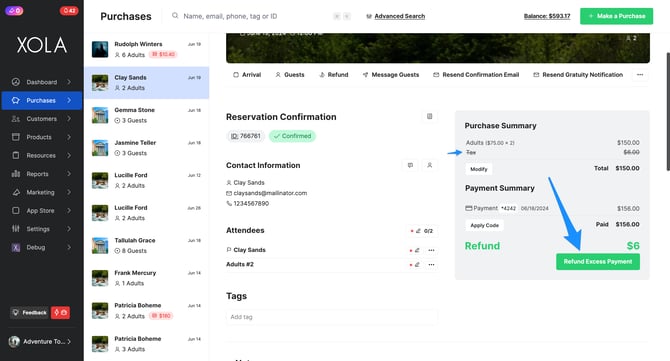
Task: Click the purple badge at top left
Action: [x=14, y=11]
